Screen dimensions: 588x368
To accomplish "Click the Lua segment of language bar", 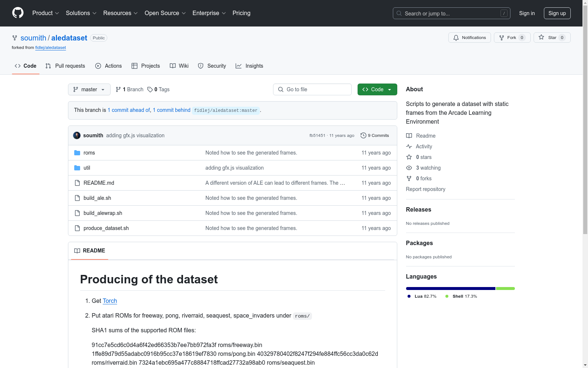I will click(451, 289).
